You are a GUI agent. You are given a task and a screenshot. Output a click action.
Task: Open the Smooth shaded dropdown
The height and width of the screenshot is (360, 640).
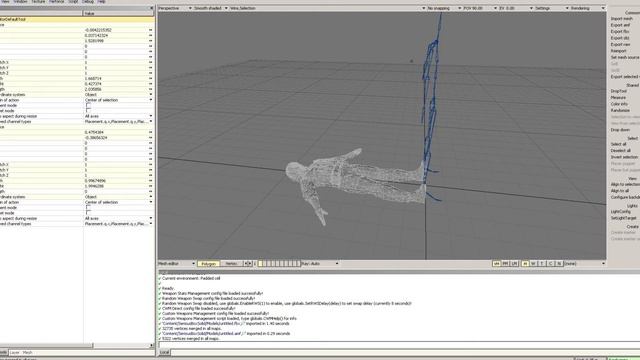coord(211,8)
